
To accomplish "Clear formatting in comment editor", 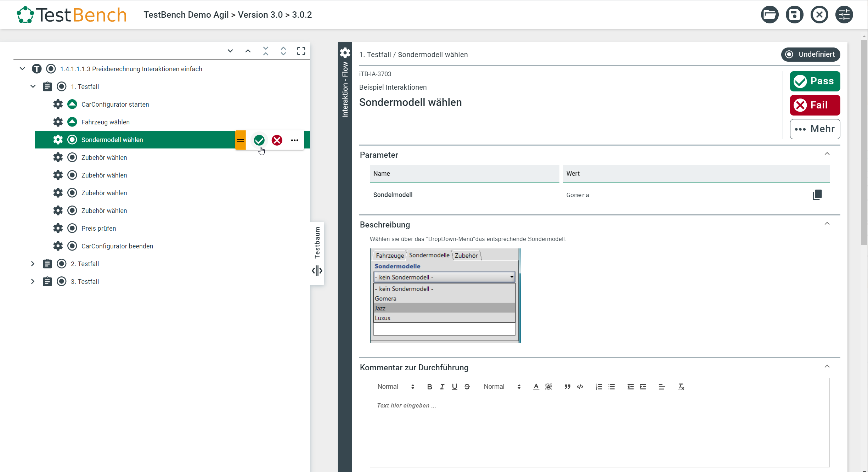I will pos(681,387).
